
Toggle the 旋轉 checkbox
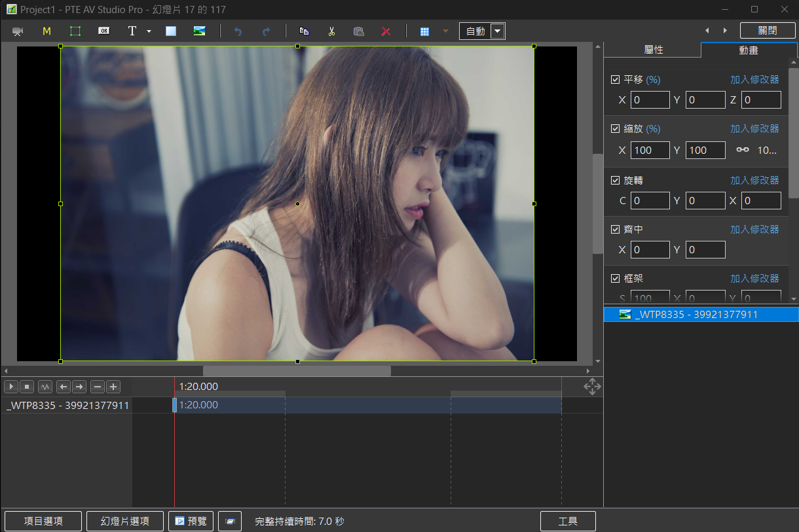615,180
